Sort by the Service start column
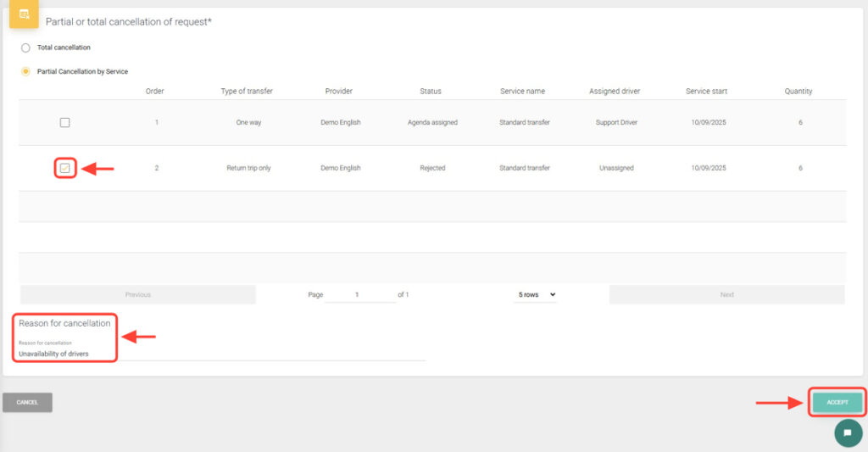Image resolution: width=868 pixels, height=452 pixels. point(706,92)
